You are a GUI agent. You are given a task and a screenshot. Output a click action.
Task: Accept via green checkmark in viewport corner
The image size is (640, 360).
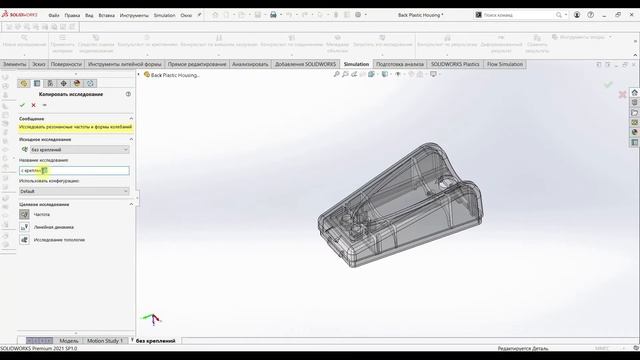(x=608, y=84)
